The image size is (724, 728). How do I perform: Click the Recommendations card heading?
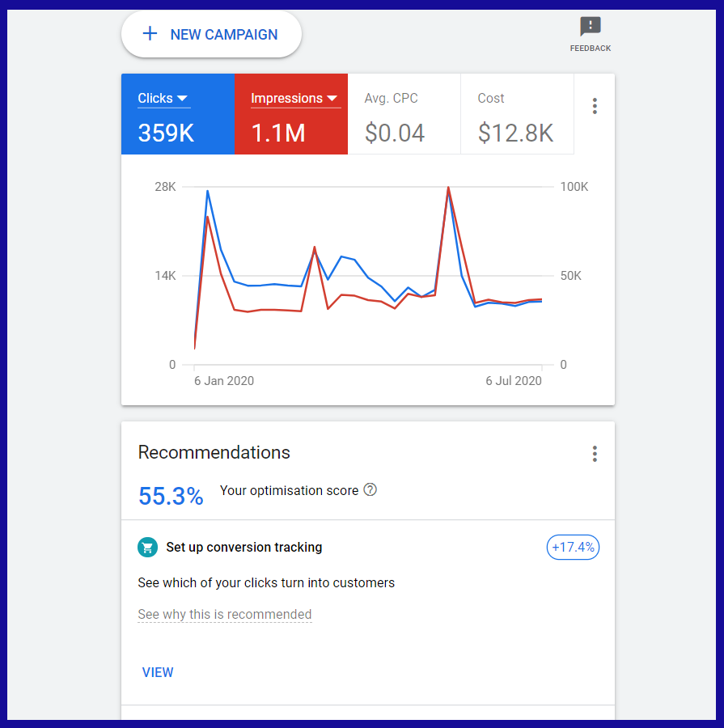(x=214, y=452)
